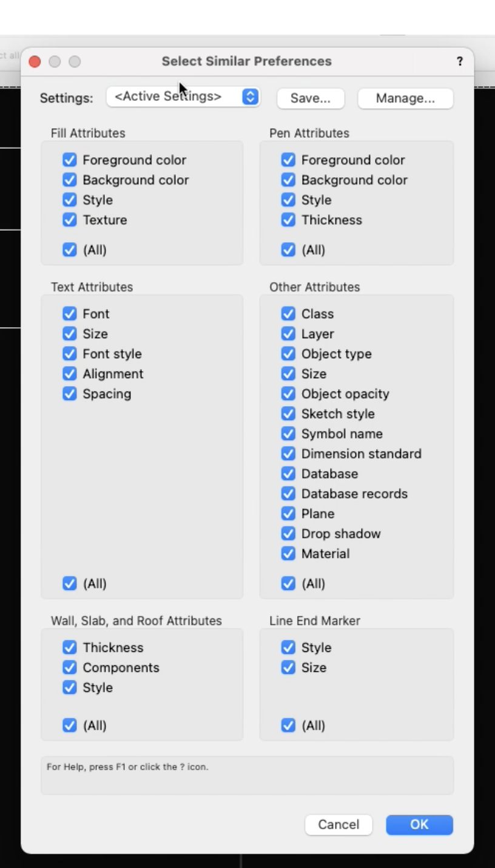Toggle the Object type checkbox
This screenshot has width=495, height=868.
coord(288,354)
